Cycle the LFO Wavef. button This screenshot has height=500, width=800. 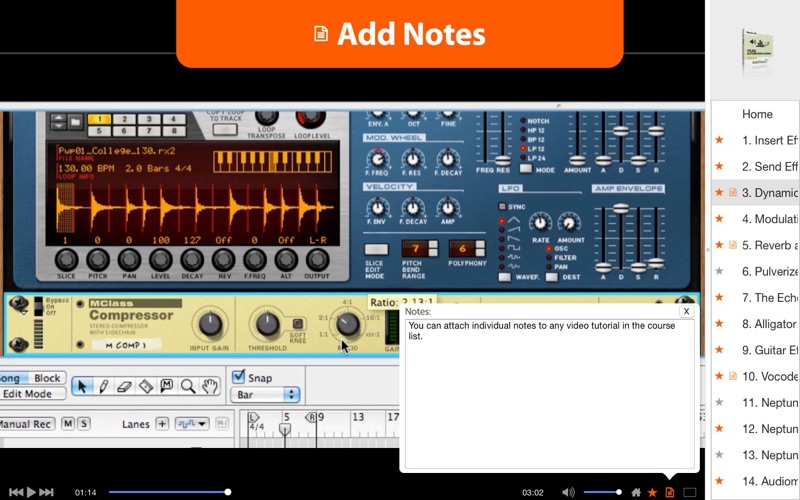[505, 277]
